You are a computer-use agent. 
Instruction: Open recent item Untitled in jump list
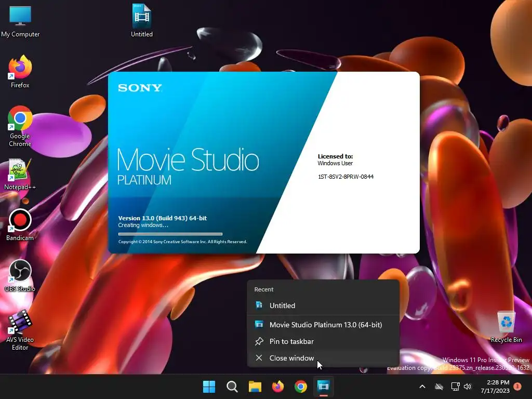323,305
